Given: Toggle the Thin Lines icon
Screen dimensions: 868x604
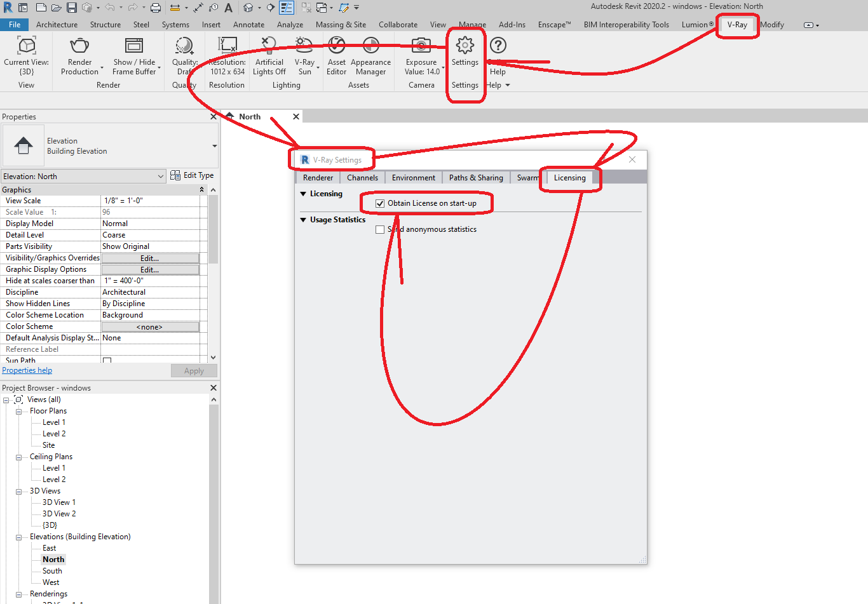Looking at the screenshot, I should (287, 8).
